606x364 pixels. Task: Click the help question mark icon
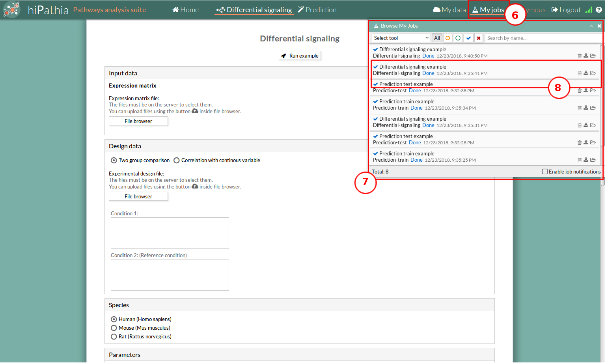coord(599,10)
